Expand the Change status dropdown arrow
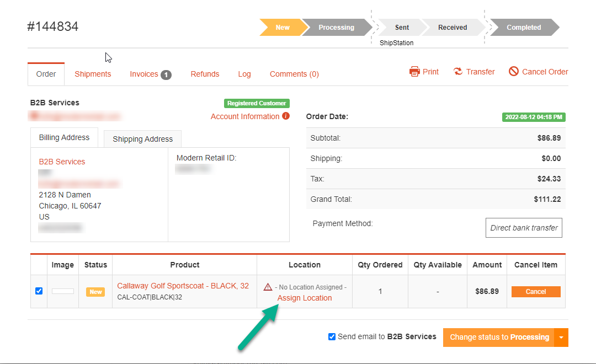This screenshot has height=364, width=596. coord(561,338)
